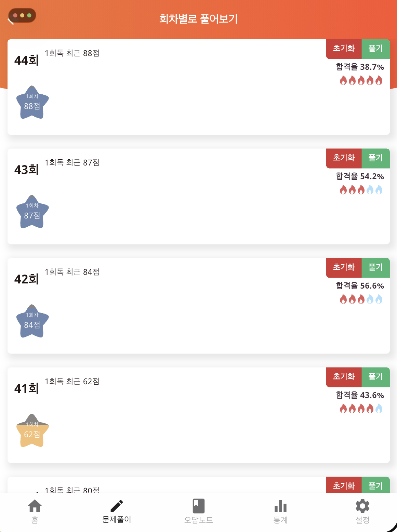Open the 홈 home tab
397x532 pixels.
35,511
